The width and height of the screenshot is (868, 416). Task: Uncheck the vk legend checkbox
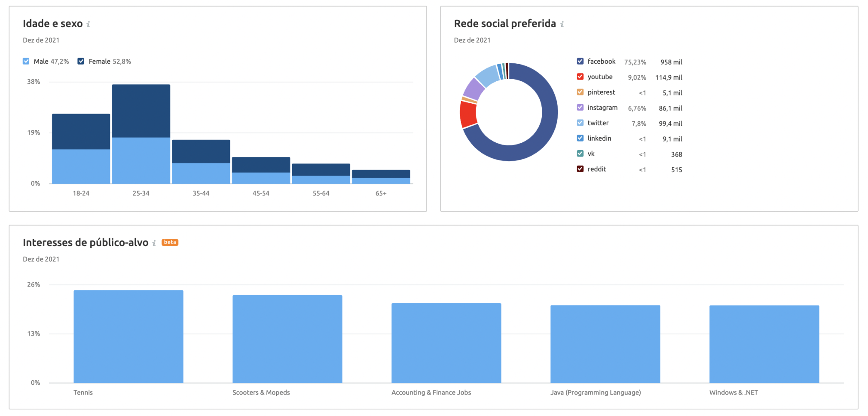[579, 153]
